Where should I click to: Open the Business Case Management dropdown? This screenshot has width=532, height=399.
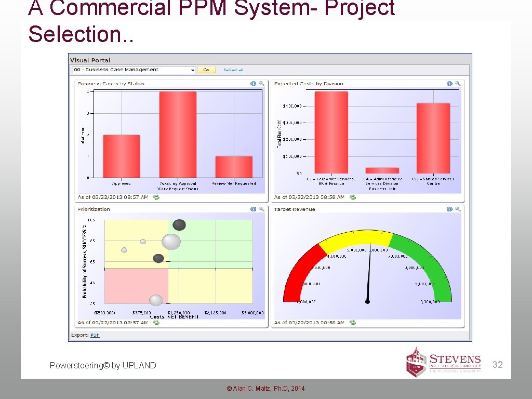[x=134, y=70]
